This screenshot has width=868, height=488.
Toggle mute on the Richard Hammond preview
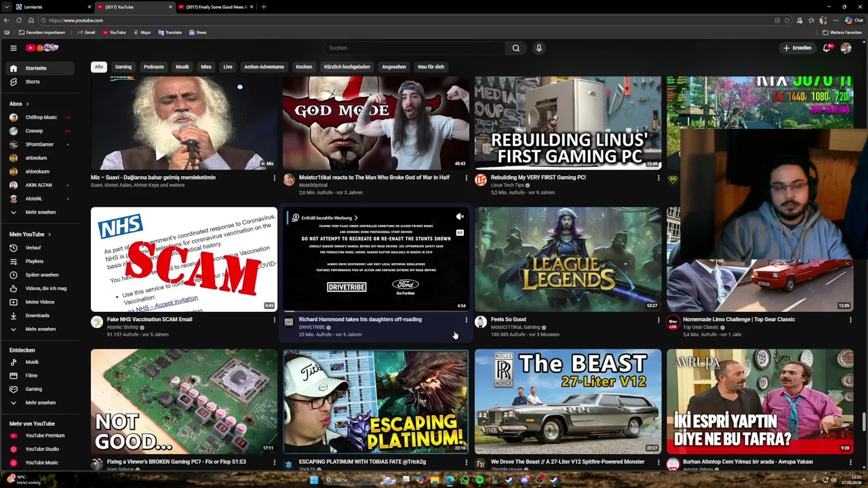tap(460, 217)
